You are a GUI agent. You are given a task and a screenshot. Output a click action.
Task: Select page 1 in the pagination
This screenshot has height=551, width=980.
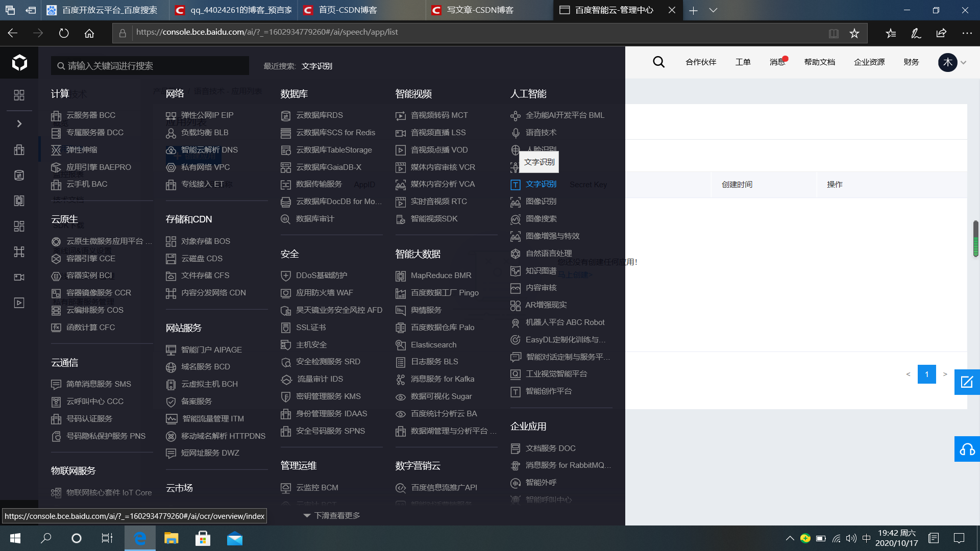[927, 374]
